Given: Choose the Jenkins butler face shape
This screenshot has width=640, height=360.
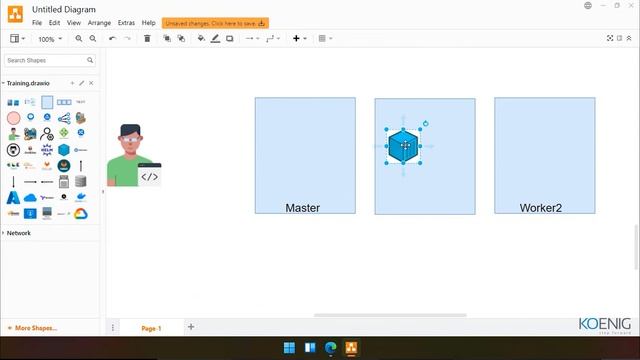Looking at the screenshot, I should coord(30,150).
